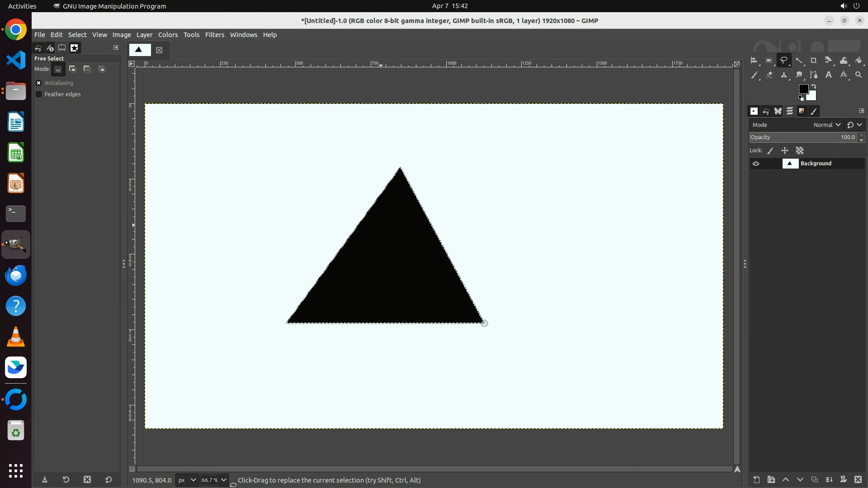Image resolution: width=868 pixels, height=488 pixels.
Task: Swap foreground and background colors
Action: (x=814, y=86)
